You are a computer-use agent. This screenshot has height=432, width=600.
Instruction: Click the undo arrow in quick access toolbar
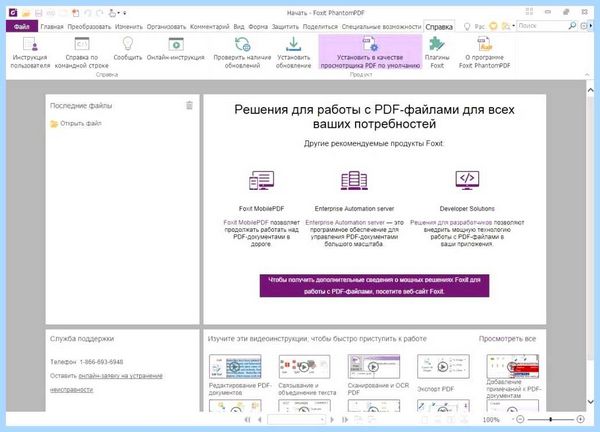point(88,13)
